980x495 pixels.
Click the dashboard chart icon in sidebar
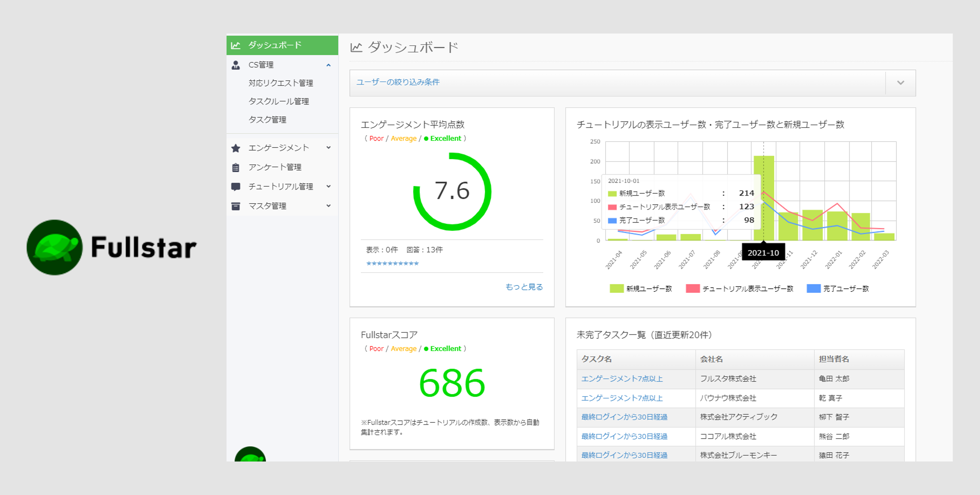(236, 45)
